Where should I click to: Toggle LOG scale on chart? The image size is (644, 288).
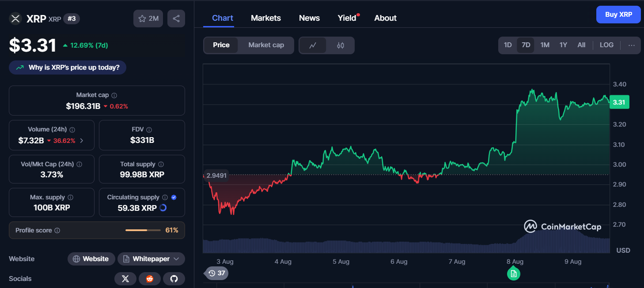point(606,45)
